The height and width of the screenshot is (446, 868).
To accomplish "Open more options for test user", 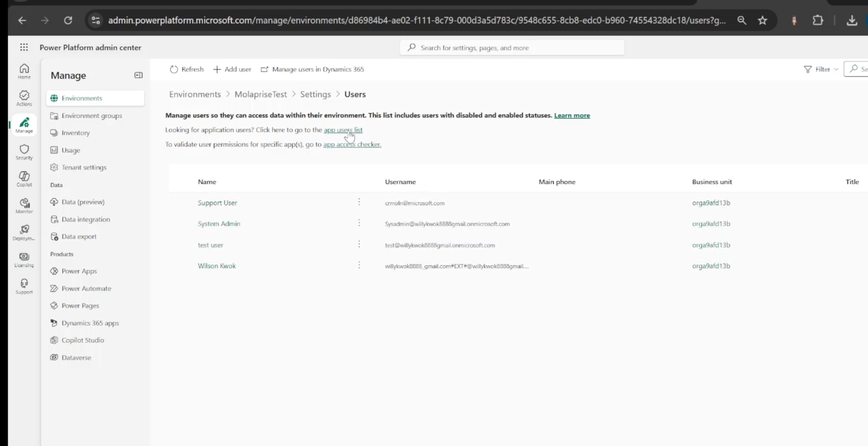I will (359, 244).
